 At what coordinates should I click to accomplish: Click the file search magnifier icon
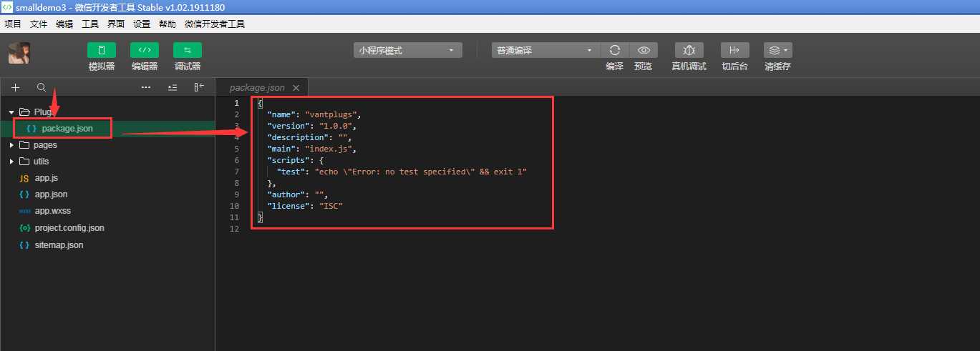42,87
